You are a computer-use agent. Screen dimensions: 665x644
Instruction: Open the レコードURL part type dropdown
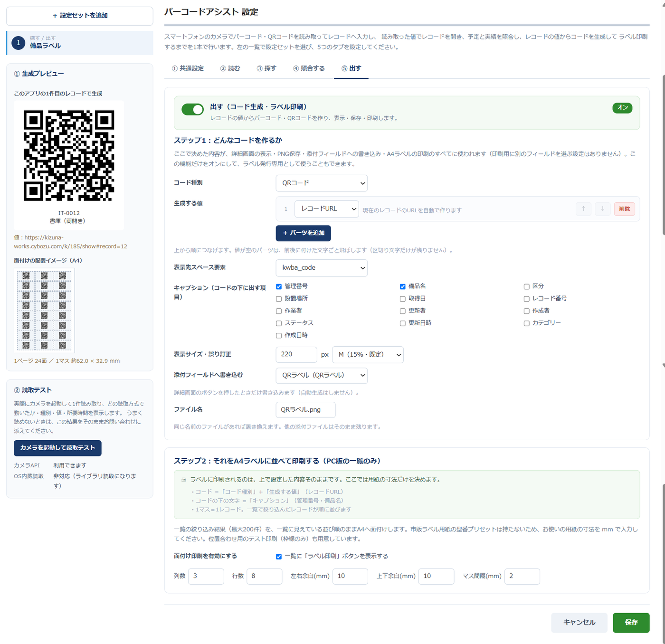coord(327,209)
